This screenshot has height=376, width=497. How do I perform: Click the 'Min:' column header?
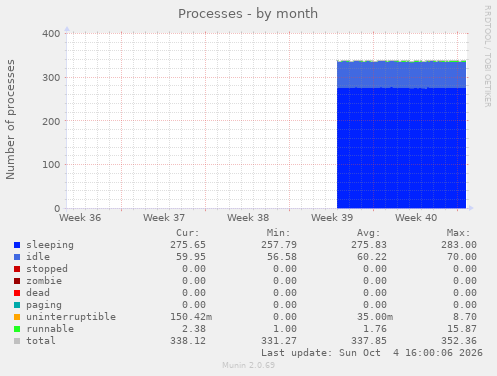278,233
